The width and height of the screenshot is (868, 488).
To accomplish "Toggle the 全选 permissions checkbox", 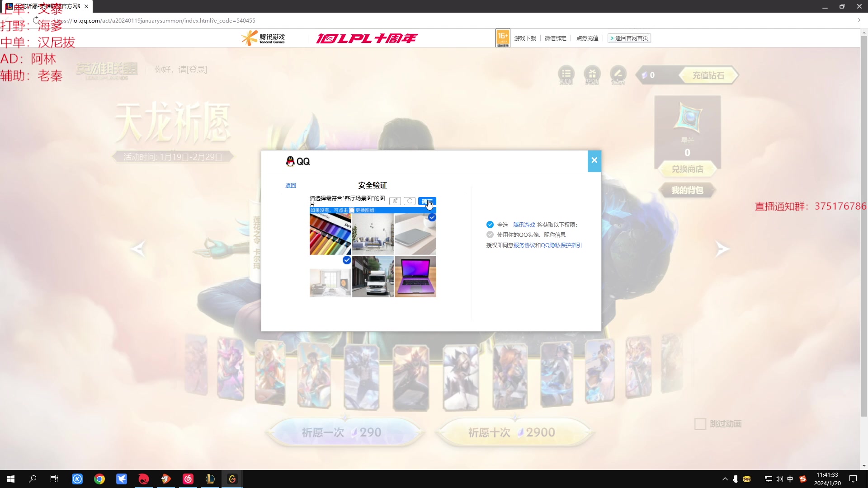I will coord(490,225).
